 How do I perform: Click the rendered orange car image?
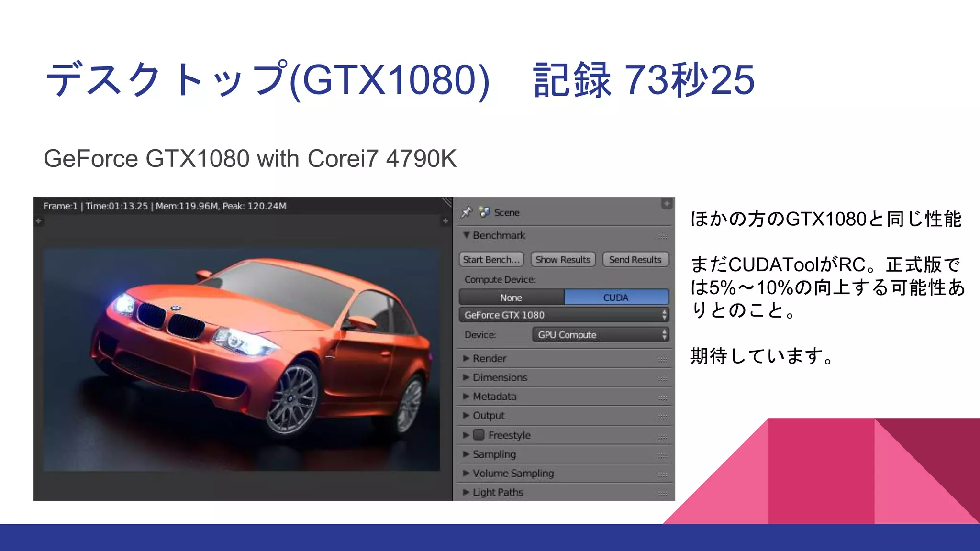(x=242, y=360)
